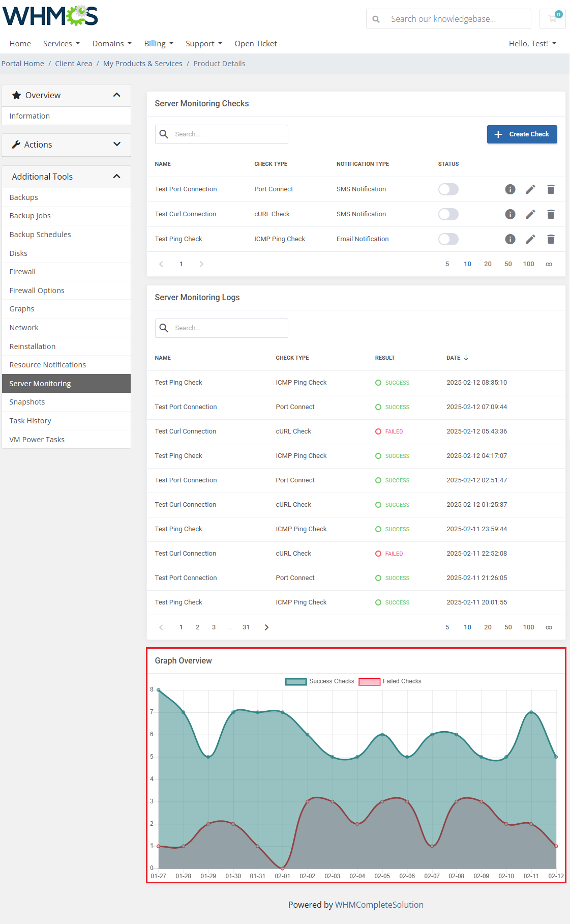The height and width of the screenshot is (924, 570).
Task: Edit the Test Port Connection check
Action: pos(530,189)
